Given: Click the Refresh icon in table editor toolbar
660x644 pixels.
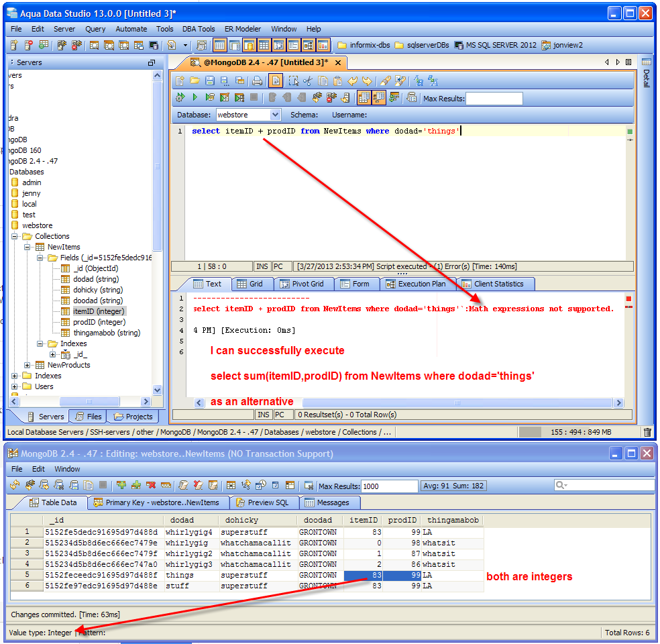Looking at the screenshot, I should coord(15,485).
